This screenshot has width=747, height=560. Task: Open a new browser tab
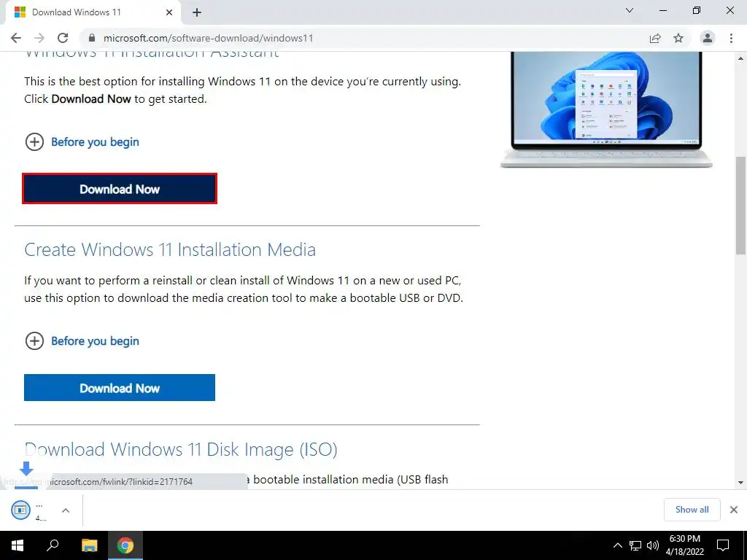(197, 12)
